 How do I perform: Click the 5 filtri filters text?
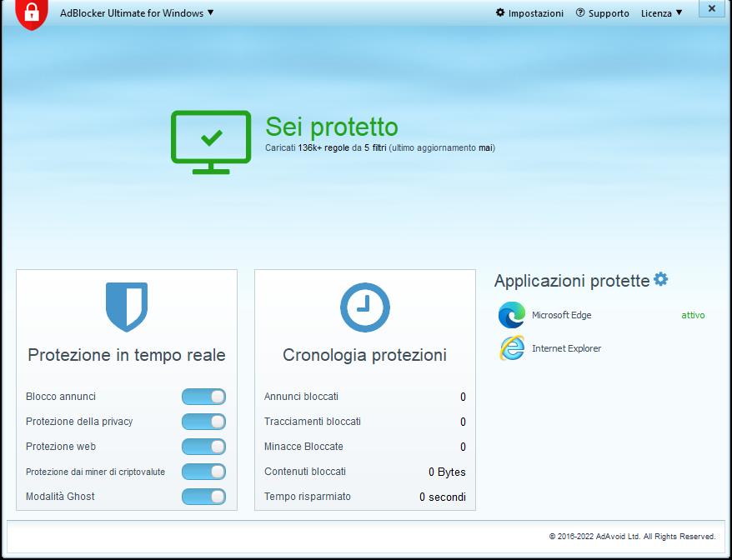[375, 148]
